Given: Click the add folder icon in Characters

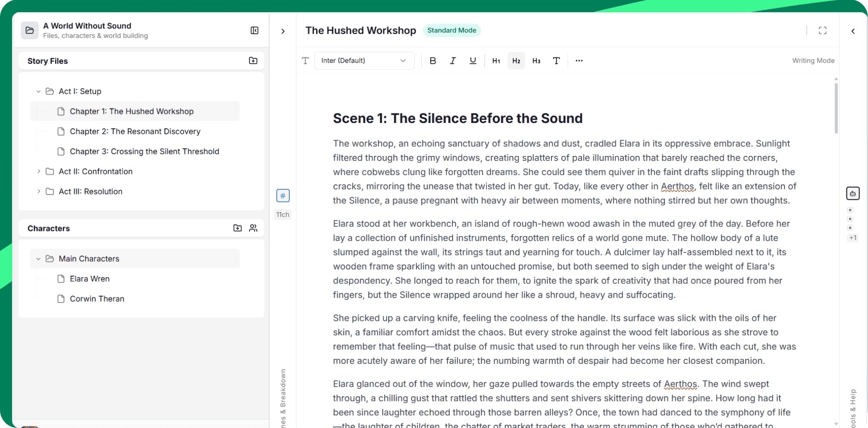Looking at the screenshot, I should pos(237,228).
